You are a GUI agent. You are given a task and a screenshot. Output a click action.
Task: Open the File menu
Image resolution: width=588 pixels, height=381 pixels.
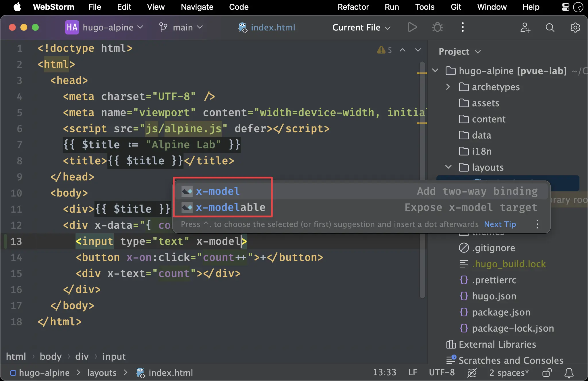[x=95, y=7]
